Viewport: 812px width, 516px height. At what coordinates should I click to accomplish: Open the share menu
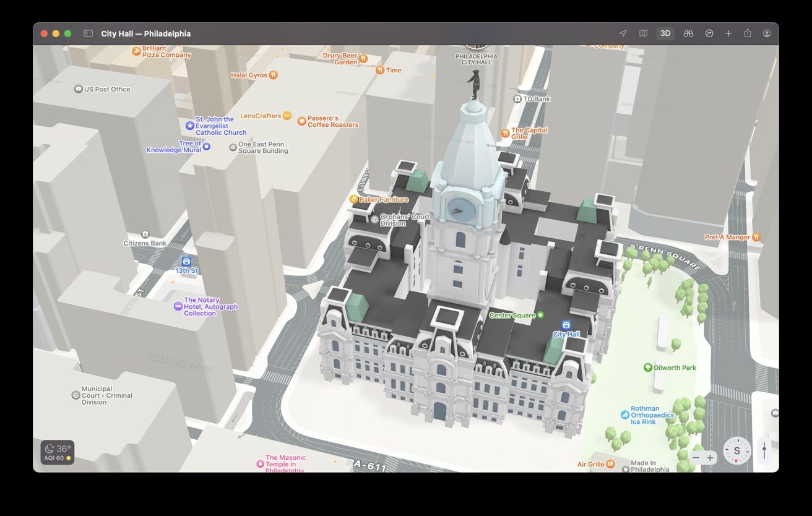(748, 33)
